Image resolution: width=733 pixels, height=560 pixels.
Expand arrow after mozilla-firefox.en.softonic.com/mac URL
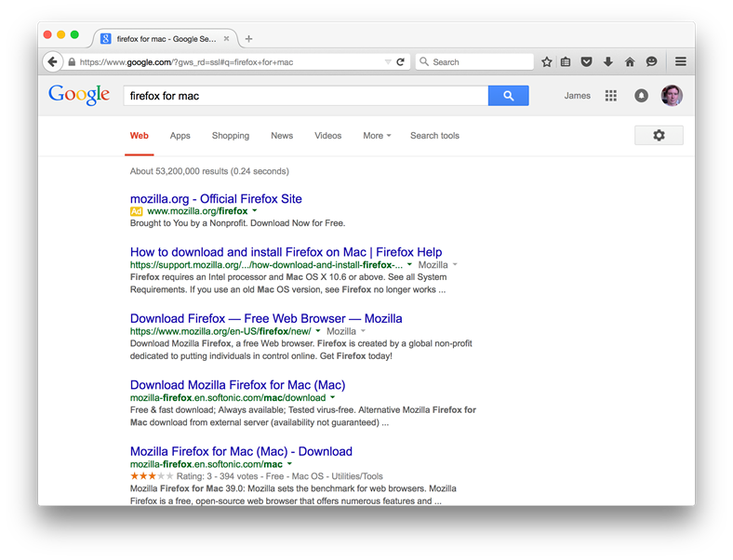[289, 463]
